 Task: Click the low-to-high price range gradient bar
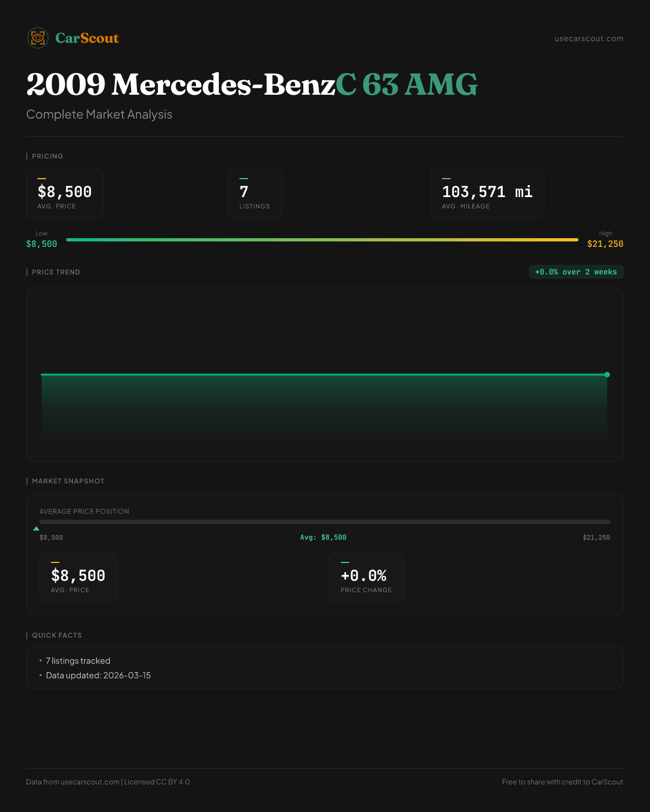pyautogui.click(x=322, y=240)
